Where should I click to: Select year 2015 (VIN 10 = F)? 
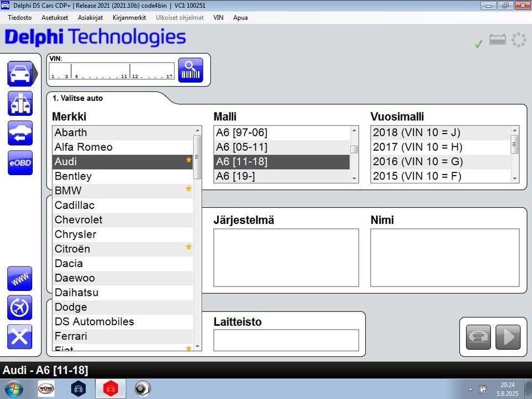point(441,176)
